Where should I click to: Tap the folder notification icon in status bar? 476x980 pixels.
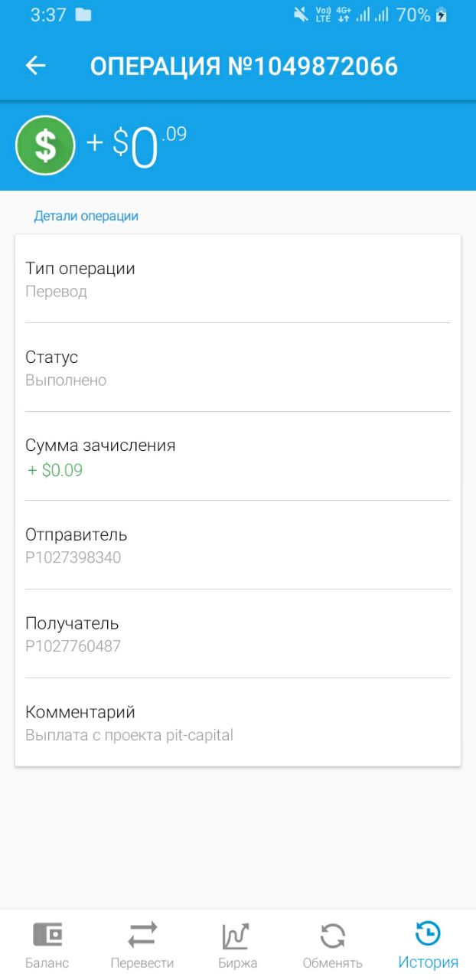(83, 15)
